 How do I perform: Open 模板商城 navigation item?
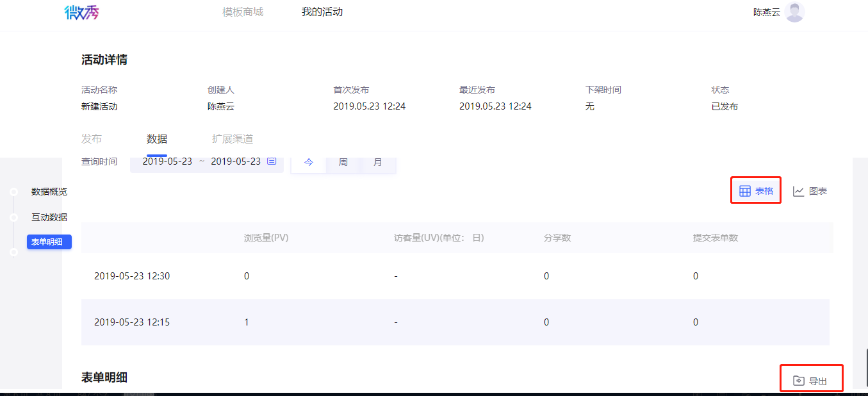pos(243,12)
